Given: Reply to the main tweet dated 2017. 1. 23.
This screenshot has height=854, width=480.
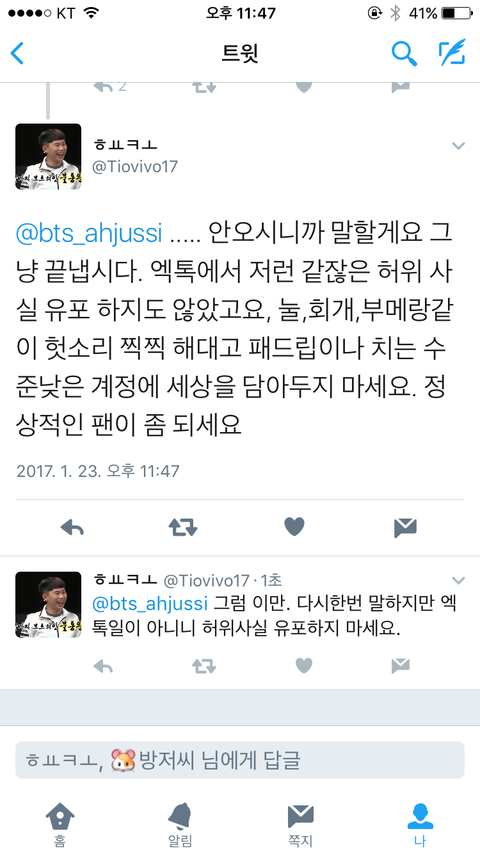Looking at the screenshot, I should click(x=72, y=527).
